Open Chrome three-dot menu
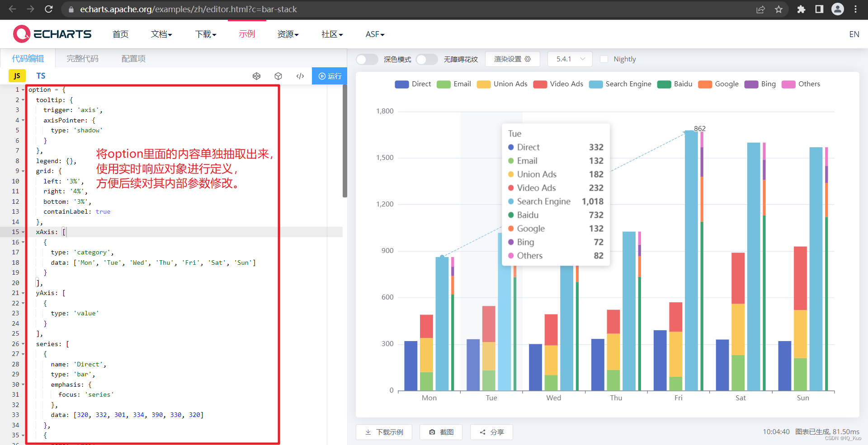 (856, 9)
